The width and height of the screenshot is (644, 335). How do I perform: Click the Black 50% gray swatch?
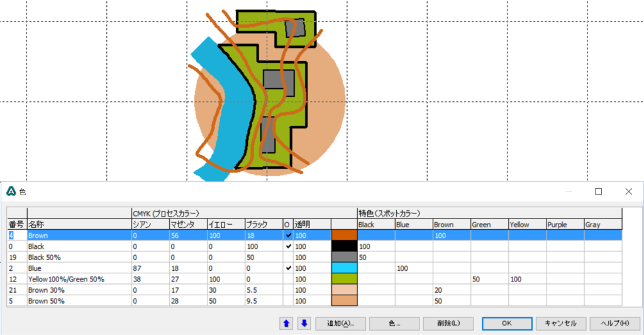[x=344, y=258]
